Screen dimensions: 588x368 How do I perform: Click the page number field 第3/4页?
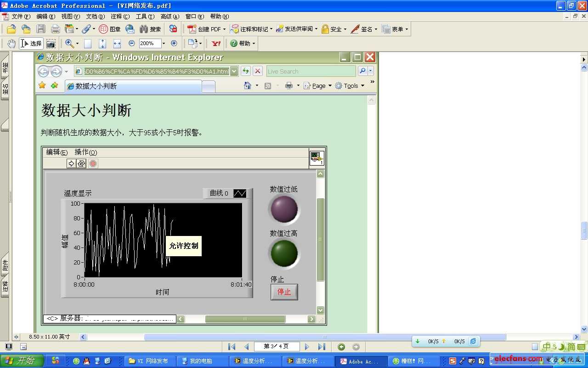tap(276, 346)
